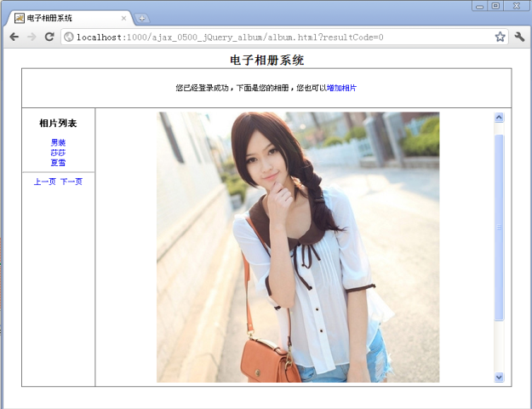
Task: Click the displayed album photo
Action: (x=298, y=247)
